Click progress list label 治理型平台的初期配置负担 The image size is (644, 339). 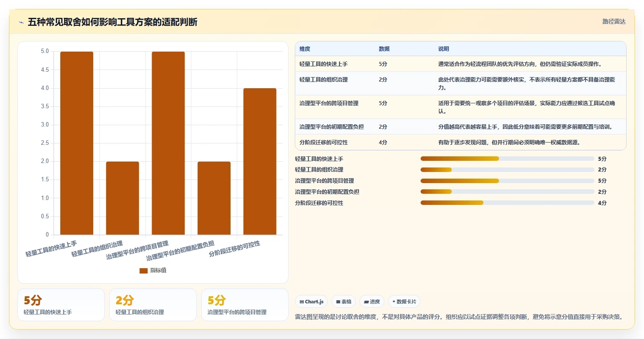click(x=327, y=192)
